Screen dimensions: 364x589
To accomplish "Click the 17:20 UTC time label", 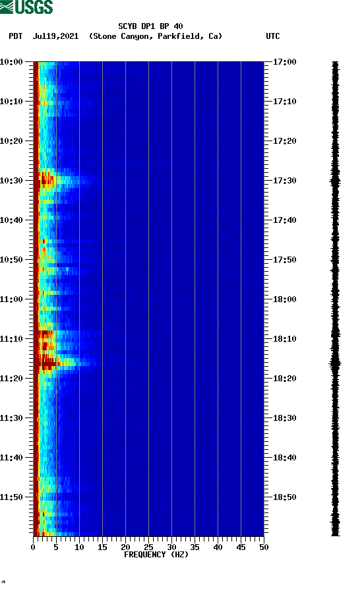I will click(x=284, y=141).
